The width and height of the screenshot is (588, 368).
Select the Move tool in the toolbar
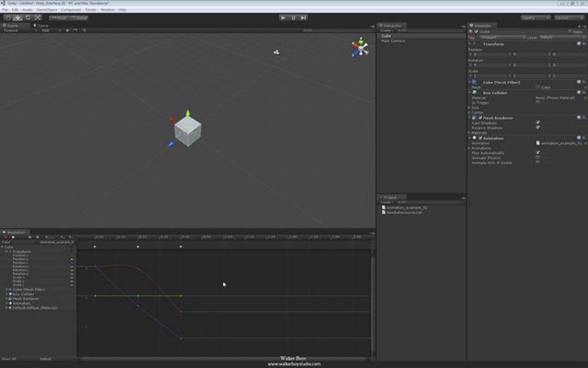pos(18,18)
